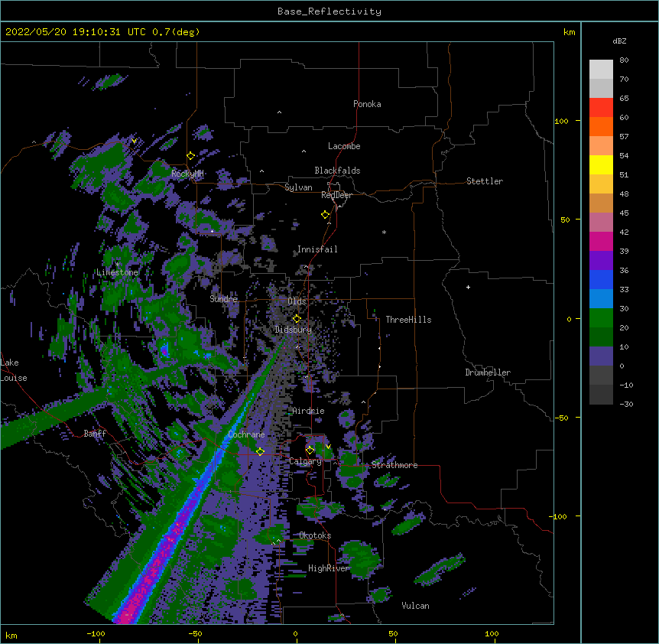Click the Airdrie city label

tap(308, 411)
